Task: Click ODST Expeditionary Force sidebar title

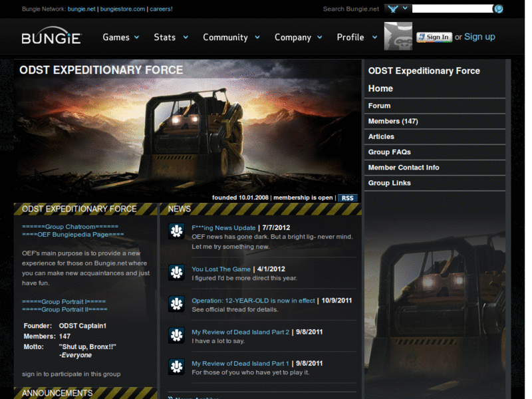Action: pyautogui.click(x=424, y=71)
